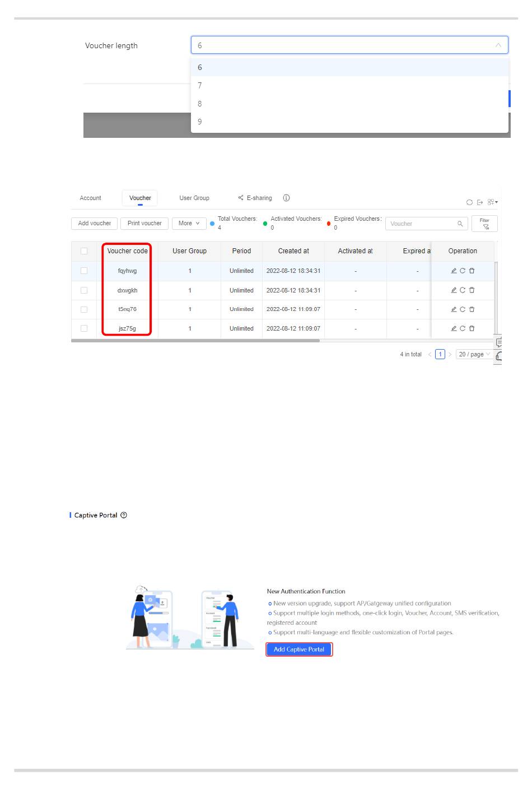Check the box for voucher jsz75g
The width and height of the screenshot is (532, 789).
coord(84,328)
